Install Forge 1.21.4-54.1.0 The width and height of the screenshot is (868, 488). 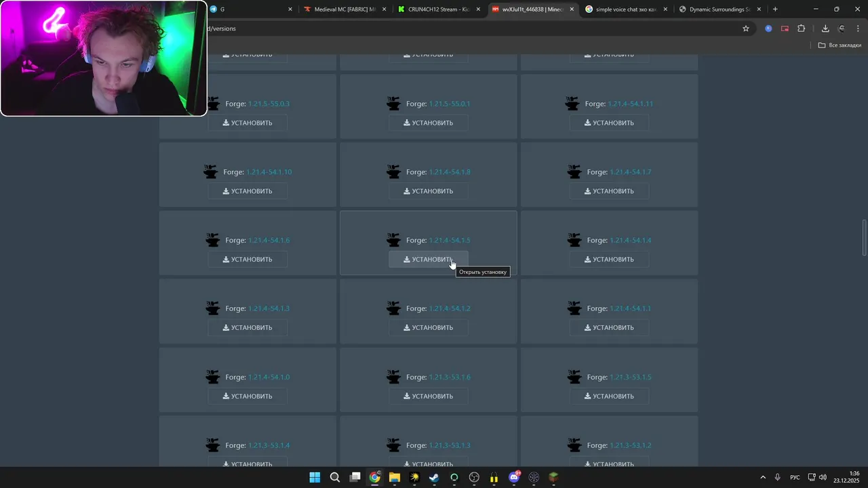coord(248,396)
